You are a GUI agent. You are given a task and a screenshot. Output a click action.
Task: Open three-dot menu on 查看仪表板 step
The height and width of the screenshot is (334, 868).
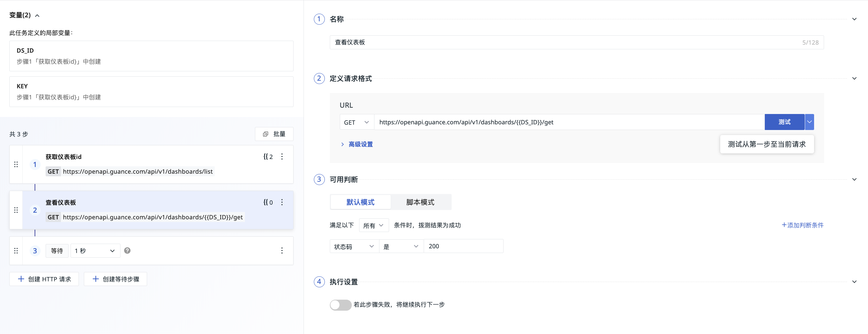pos(282,202)
